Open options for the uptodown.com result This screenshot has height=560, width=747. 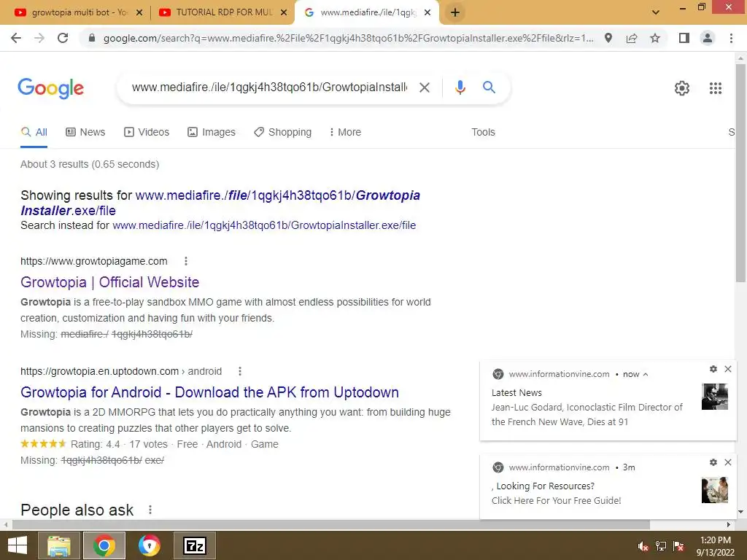click(x=239, y=371)
